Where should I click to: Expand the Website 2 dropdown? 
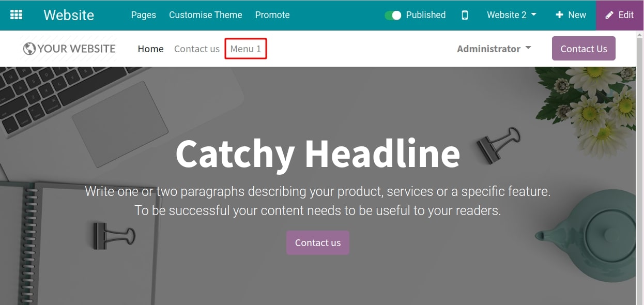511,15
